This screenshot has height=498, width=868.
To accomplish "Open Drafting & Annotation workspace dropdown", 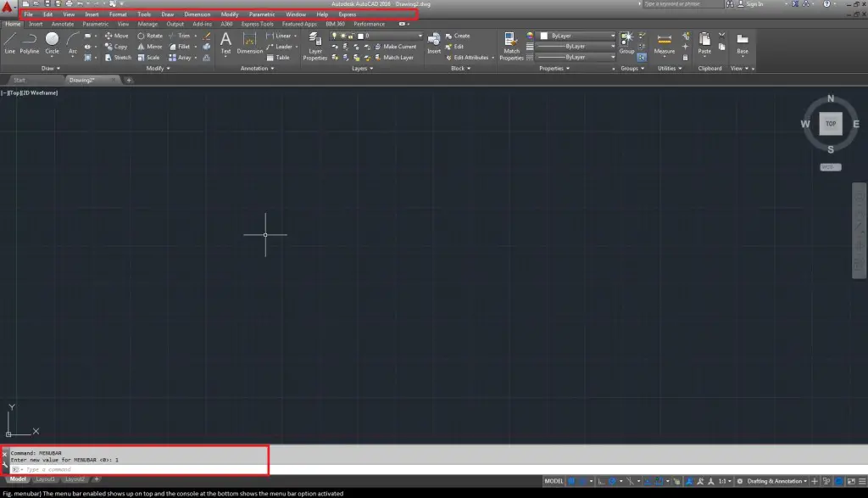I will [774, 481].
